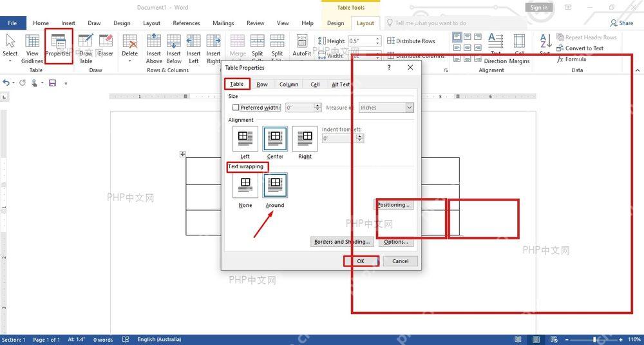Click the Undo icon in quick access toolbar
This screenshot has width=644, height=345.
coord(6,83)
